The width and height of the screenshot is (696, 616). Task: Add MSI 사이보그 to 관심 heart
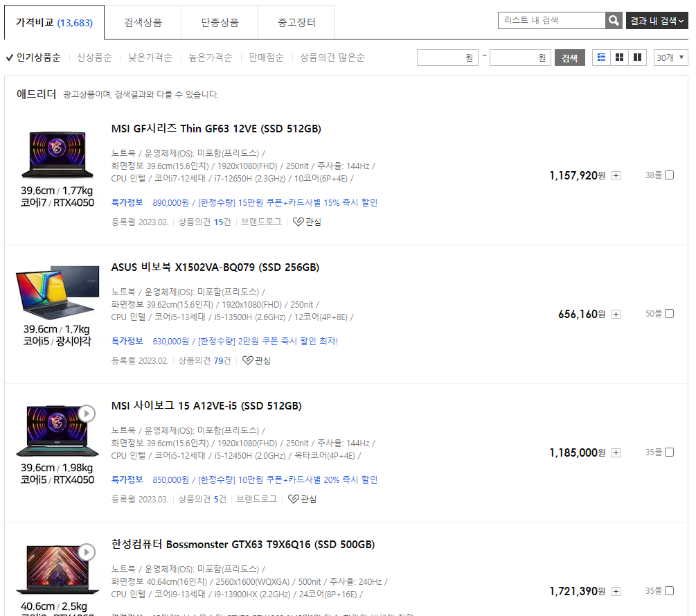pos(302,499)
